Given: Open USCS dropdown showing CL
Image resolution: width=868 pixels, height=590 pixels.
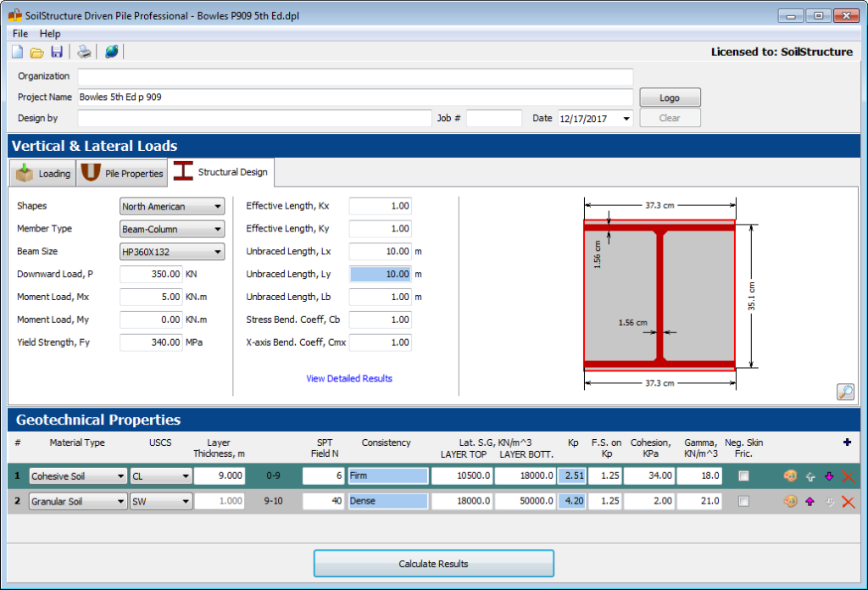Looking at the screenshot, I should pyautogui.click(x=161, y=476).
